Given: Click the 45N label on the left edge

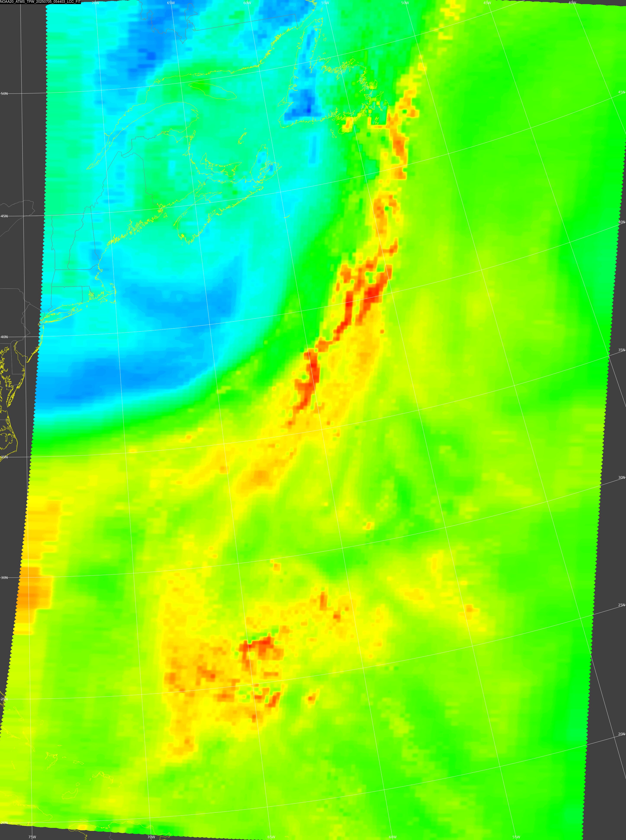Looking at the screenshot, I should [x=4, y=216].
